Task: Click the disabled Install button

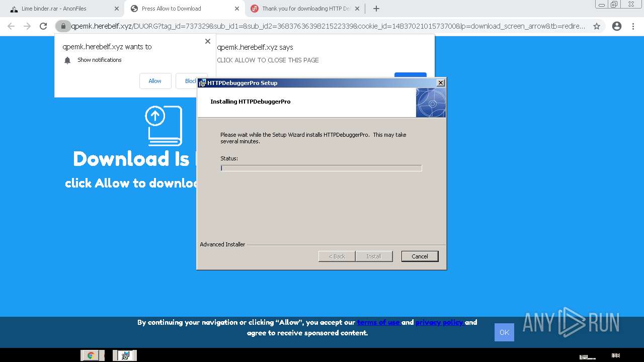Action: [x=374, y=256]
